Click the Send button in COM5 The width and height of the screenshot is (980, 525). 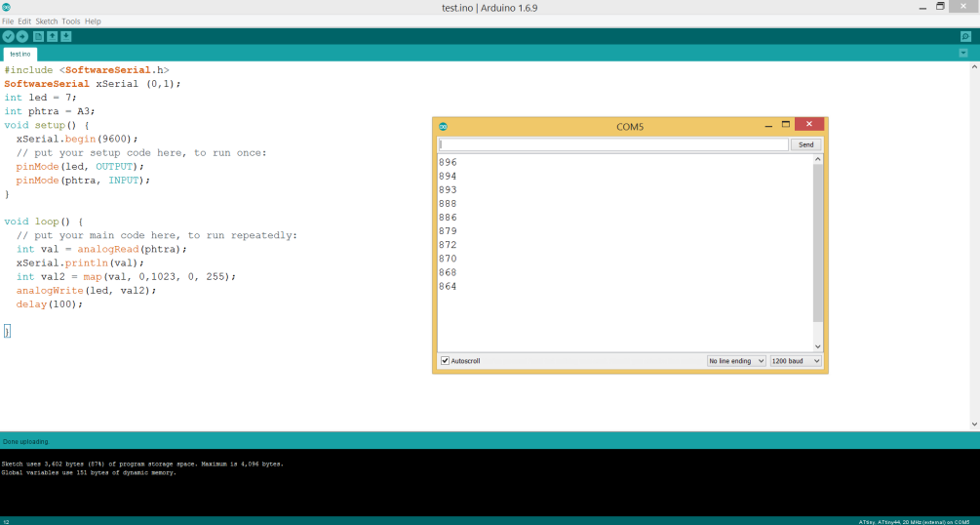[805, 144]
